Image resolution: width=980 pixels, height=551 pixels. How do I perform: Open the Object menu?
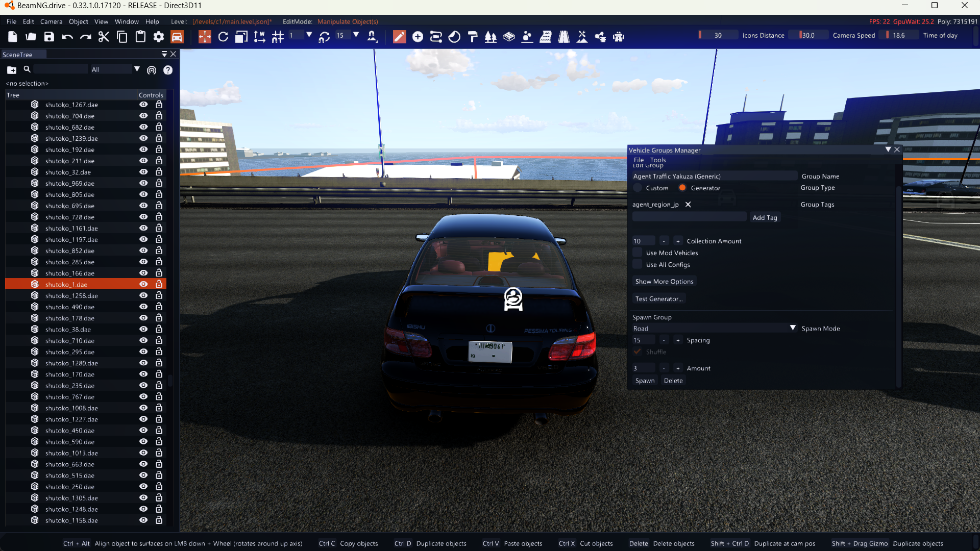pos(79,21)
